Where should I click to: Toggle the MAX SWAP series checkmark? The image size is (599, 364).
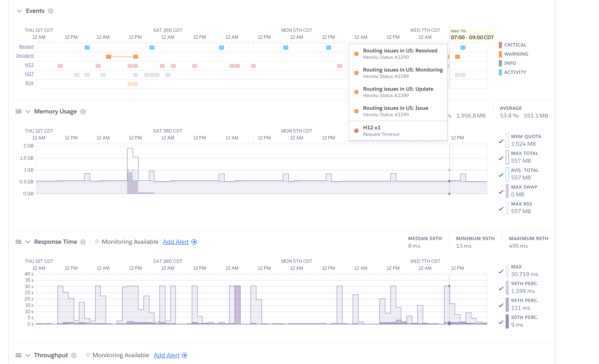501,192
